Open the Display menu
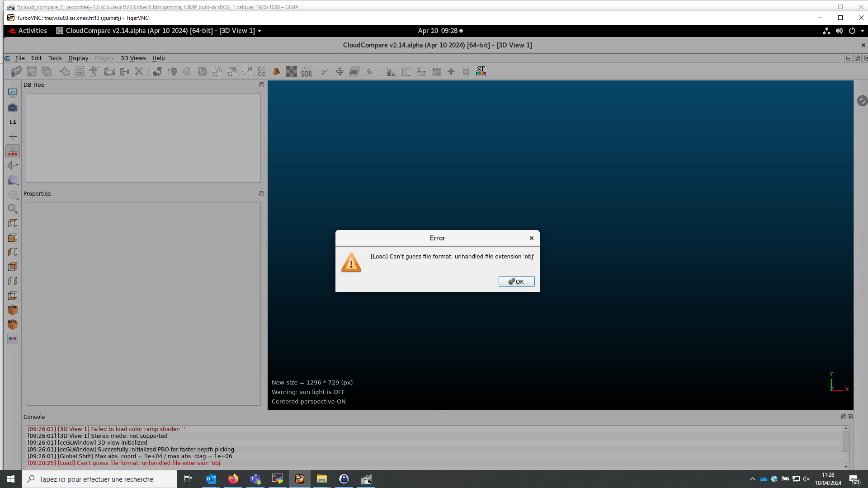 78,58
